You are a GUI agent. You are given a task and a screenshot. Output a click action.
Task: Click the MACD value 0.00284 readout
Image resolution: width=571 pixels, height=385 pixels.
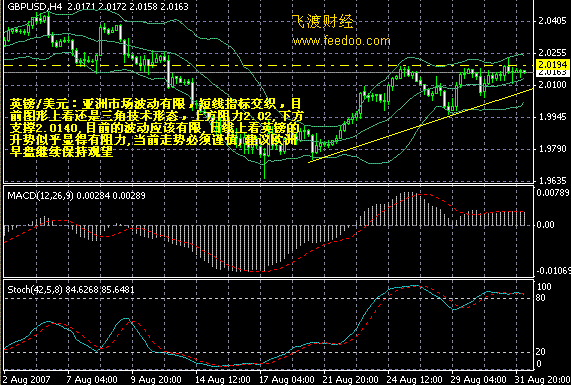click(x=93, y=196)
